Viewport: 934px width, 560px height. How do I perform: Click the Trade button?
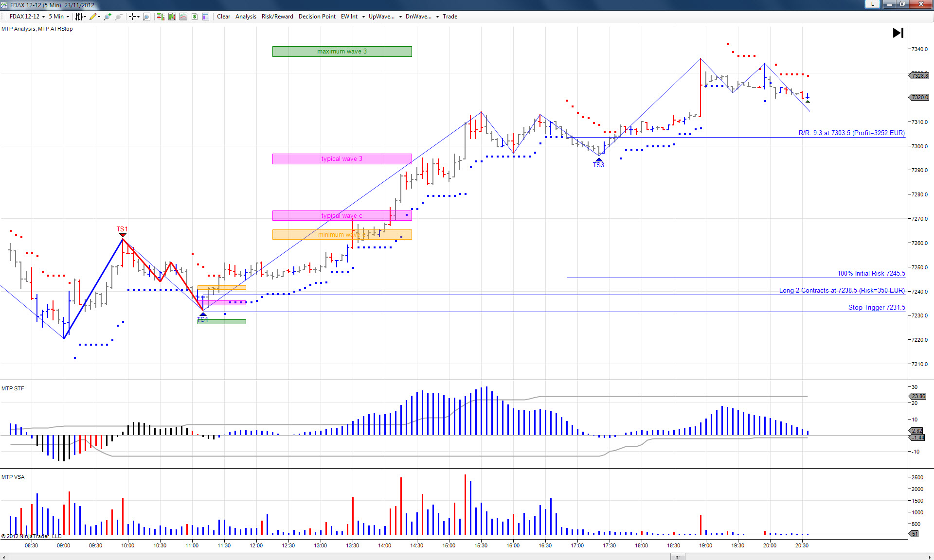(450, 17)
